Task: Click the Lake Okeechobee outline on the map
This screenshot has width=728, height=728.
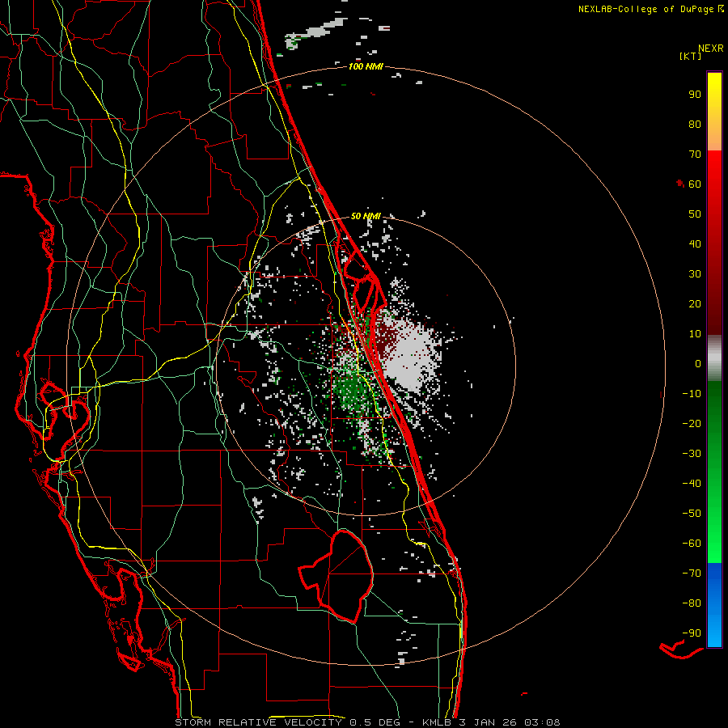Action: click(336, 576)
